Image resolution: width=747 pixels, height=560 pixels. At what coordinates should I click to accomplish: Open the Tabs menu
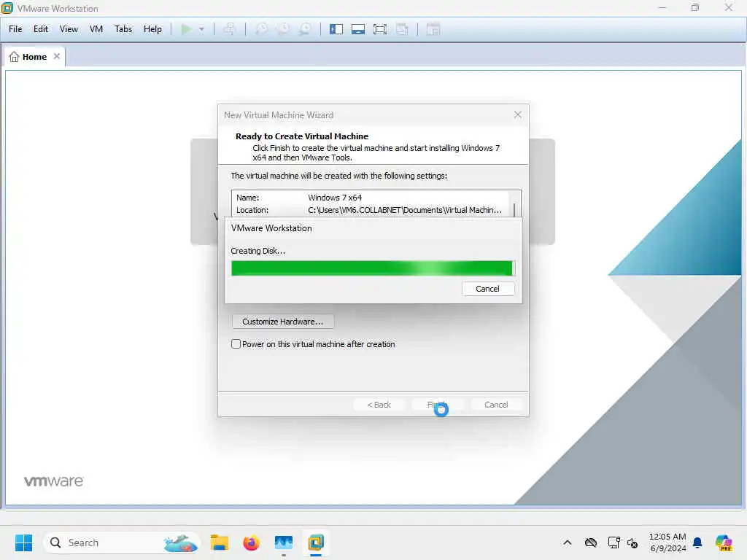(x=123, y=29)
